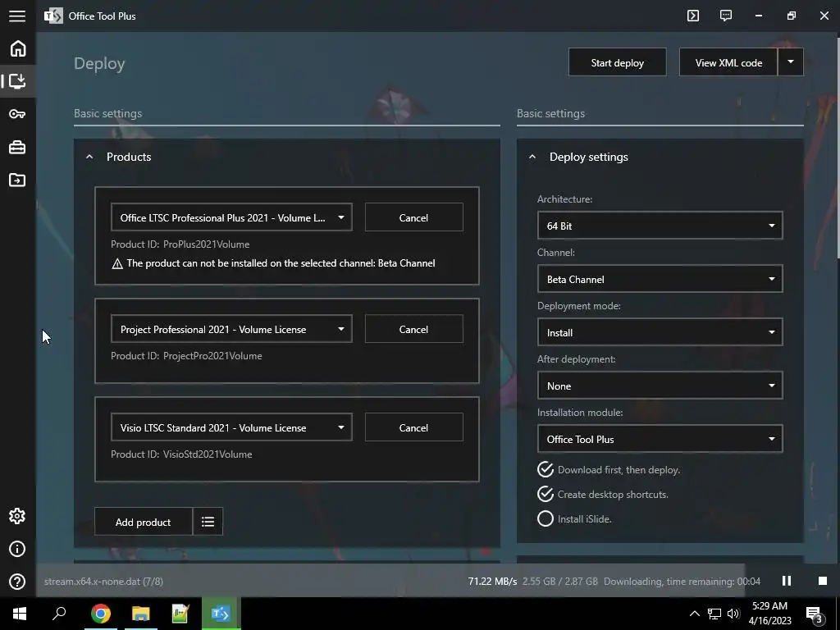Image resolution: width=840 pixels, height=630 pixels.
Task: Click the download progress bar
Action: pos(390,581)
